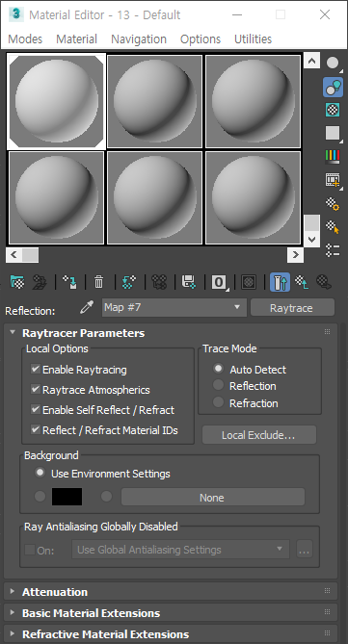Viewport: 348px width, 644px height.
Task: Click the Put to Library icon
Action: coord(189,282)
